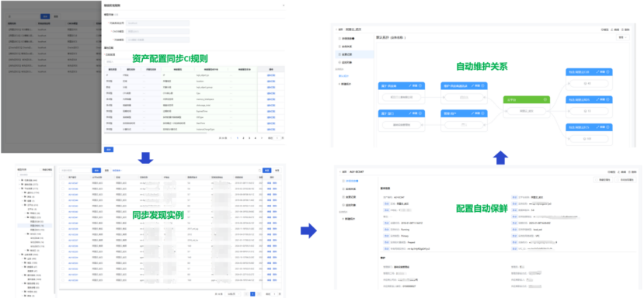
Task: Open the ALY-EC543 instance link in the list
Action: tap(73, 206)
